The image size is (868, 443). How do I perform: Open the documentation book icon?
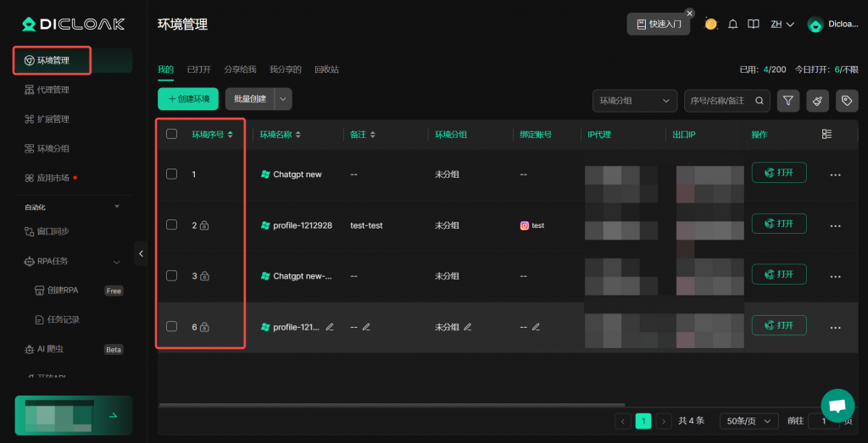click(753, 25)
